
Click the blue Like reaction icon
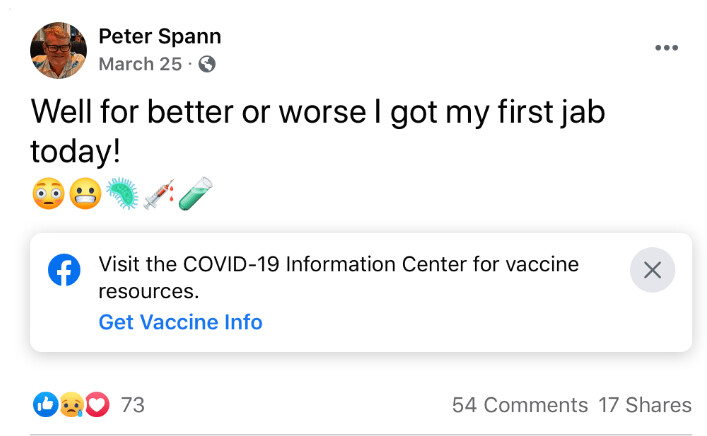coord(46,405)
